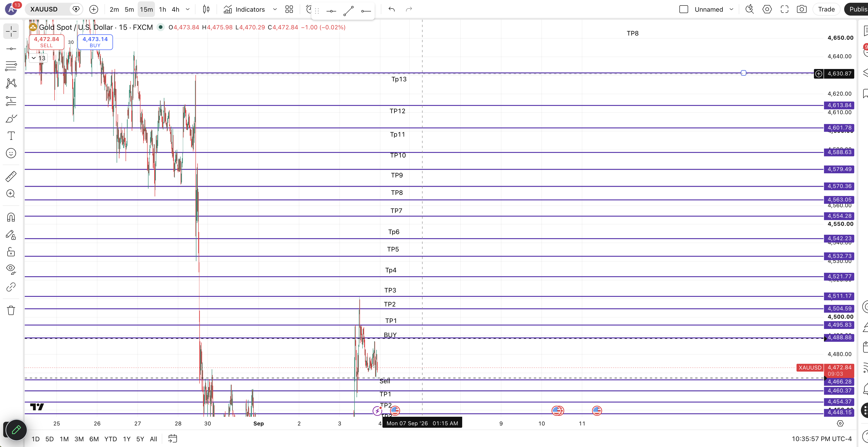Hide all drawings with the eye icon
Viewport: 868px width, 447px height.
click(x=11, y=269)
